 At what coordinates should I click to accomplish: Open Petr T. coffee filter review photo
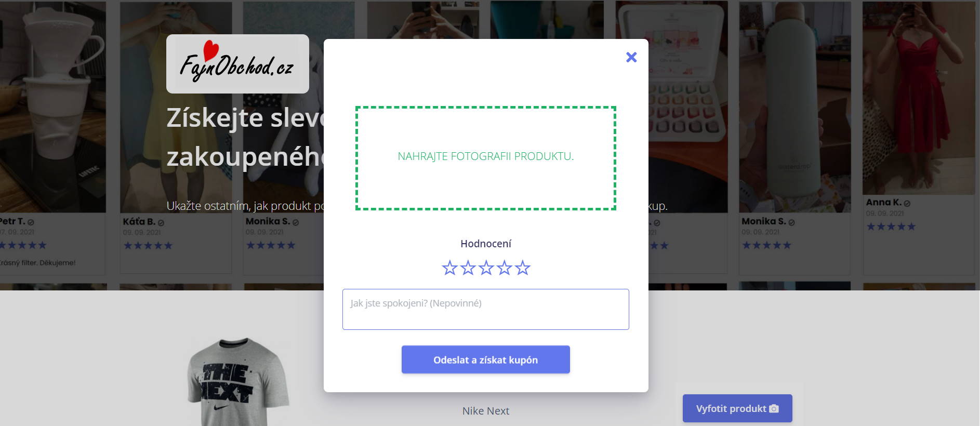coord(52,106)
